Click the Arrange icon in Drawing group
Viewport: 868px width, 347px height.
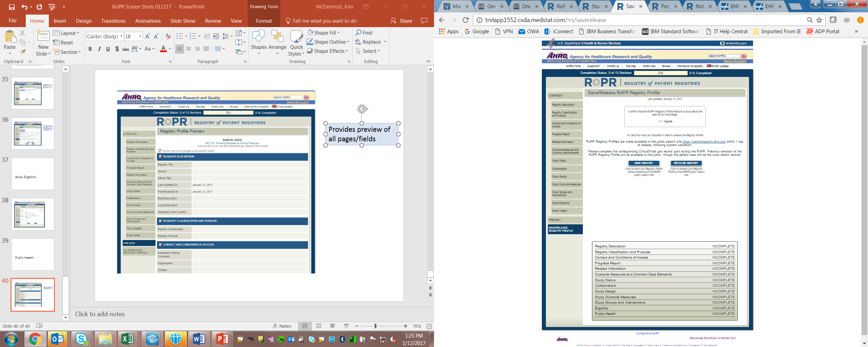click(x=277, y=42)
